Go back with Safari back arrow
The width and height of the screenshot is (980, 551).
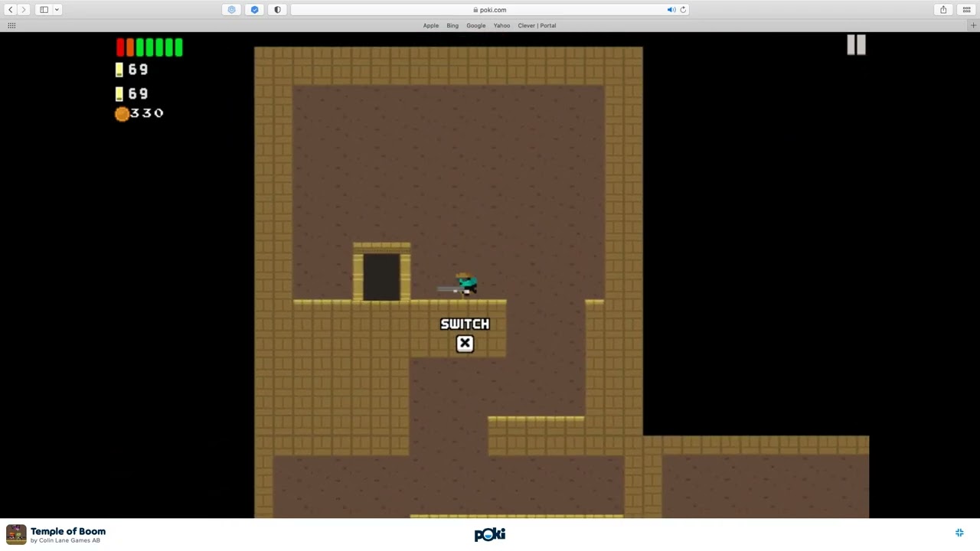tap(11, 9)
